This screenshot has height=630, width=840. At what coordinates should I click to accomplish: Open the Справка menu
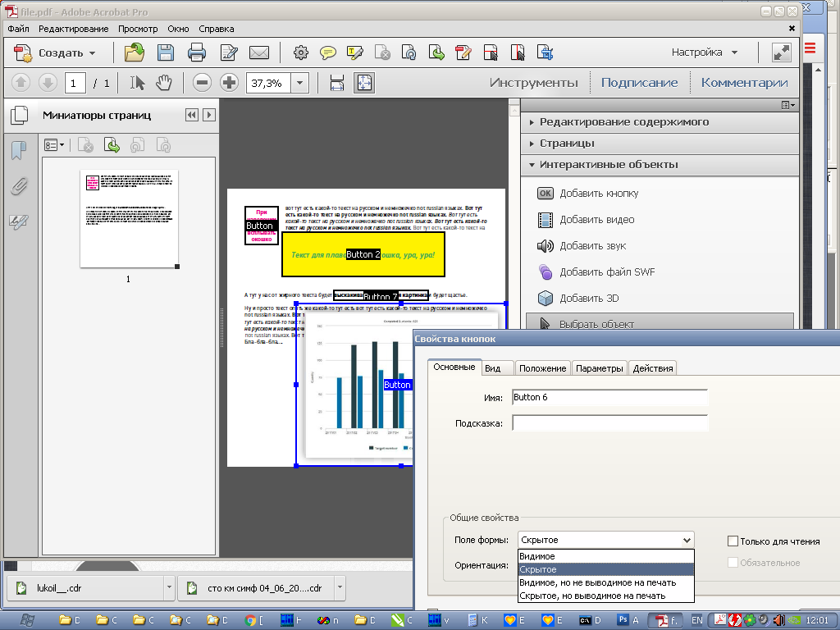tap(217, 29)
